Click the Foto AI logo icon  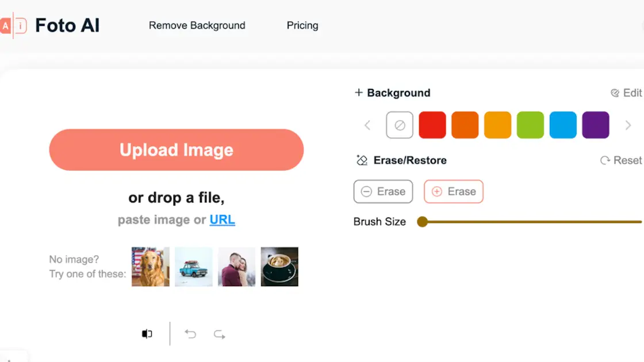point(14,25)
